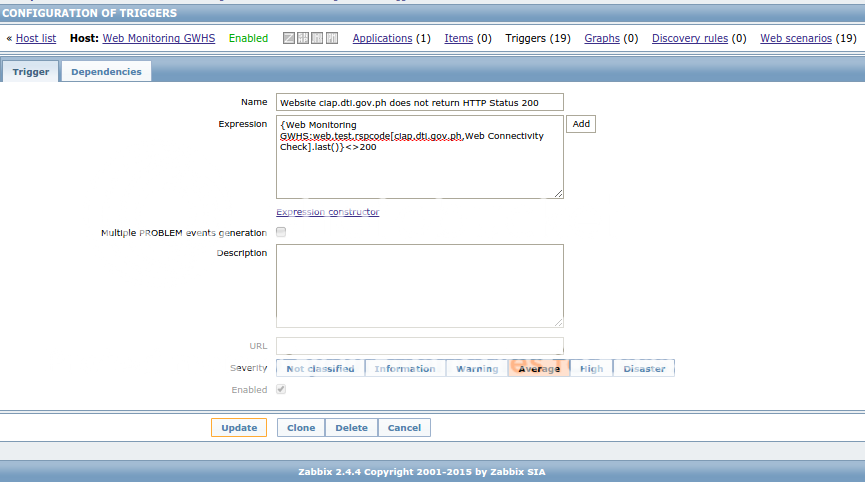Select the High severity option
865x482 pixels.
[591, 369]
